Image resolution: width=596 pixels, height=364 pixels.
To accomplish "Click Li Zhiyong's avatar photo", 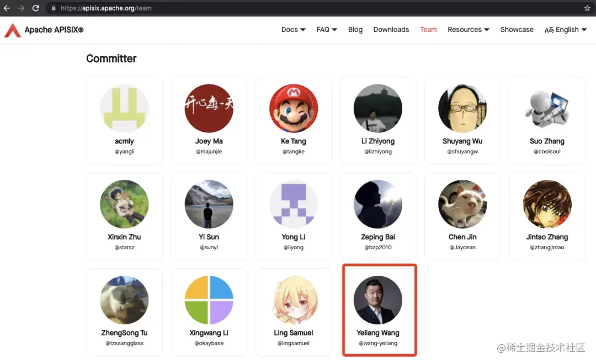I will click(x=378, y=108).
